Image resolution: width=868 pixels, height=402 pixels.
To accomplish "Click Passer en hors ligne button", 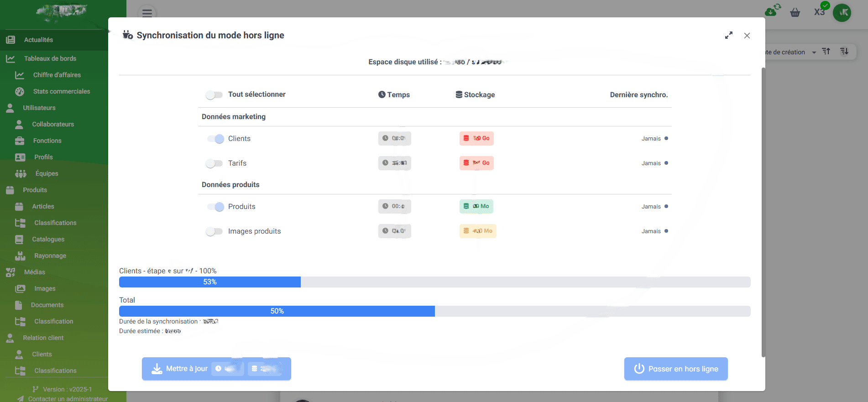I will (676, 369).
